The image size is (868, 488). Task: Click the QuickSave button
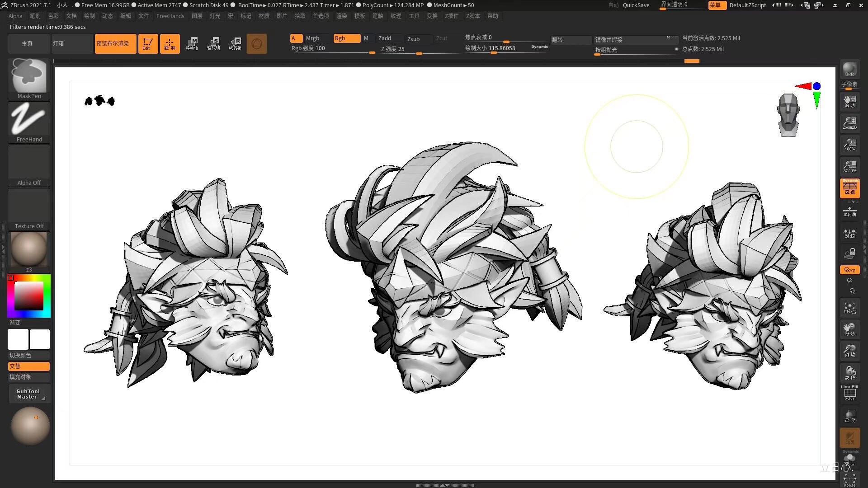[635, 5]
